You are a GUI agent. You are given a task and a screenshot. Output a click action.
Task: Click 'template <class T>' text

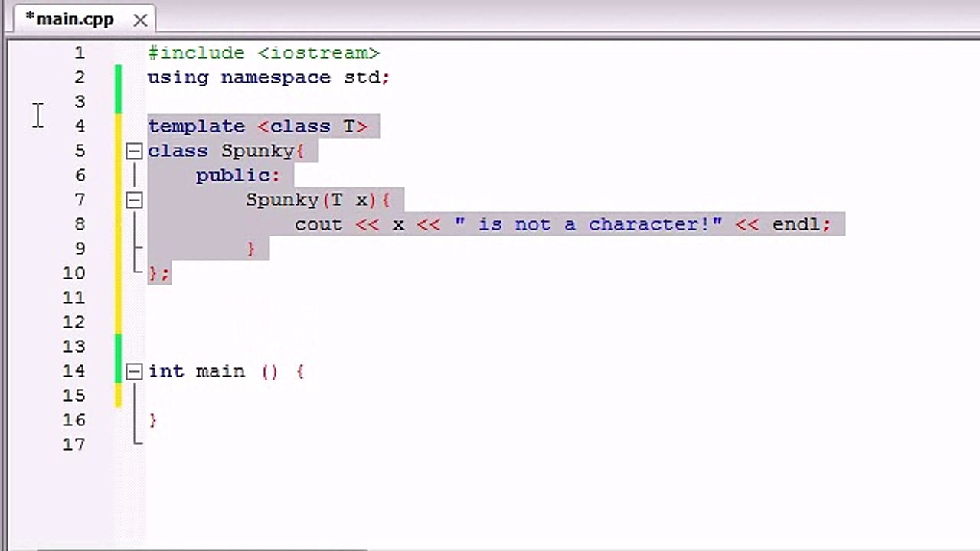[x=257, y=126]
